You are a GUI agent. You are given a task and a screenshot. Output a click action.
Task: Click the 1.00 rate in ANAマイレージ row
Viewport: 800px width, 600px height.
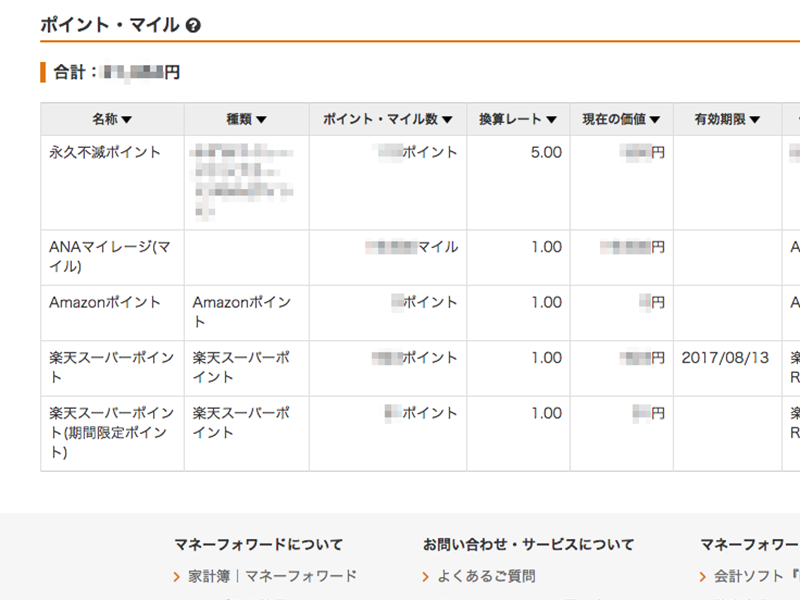point(546,247)
